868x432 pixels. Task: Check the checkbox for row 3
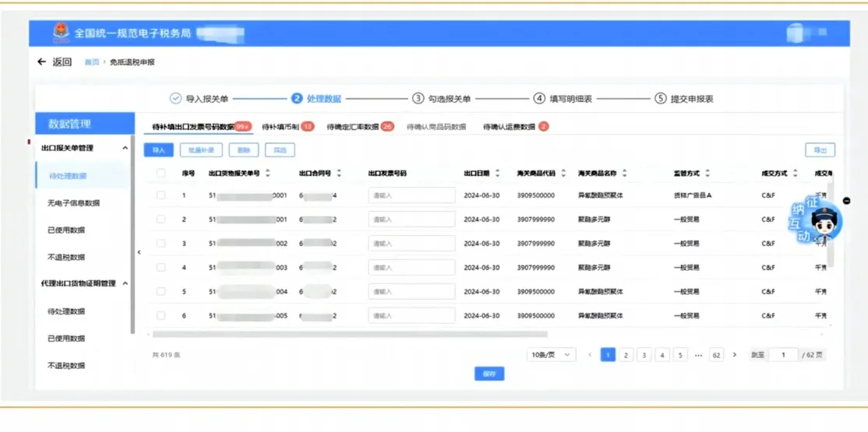click(x=161, y=244)
